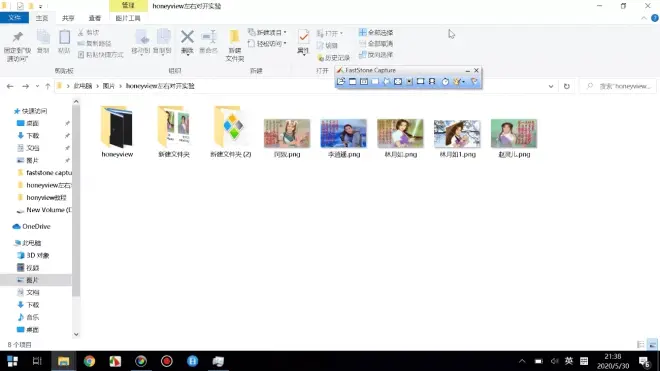Select 3D 对象 in navigation pane
The height and width of the screenshot is (371, 660).
[x=34, y=256]
